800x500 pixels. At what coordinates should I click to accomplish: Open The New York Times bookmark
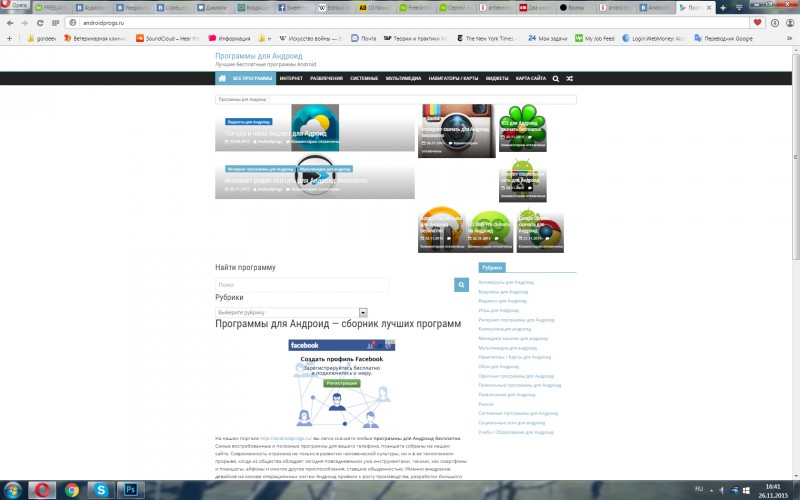486,38
